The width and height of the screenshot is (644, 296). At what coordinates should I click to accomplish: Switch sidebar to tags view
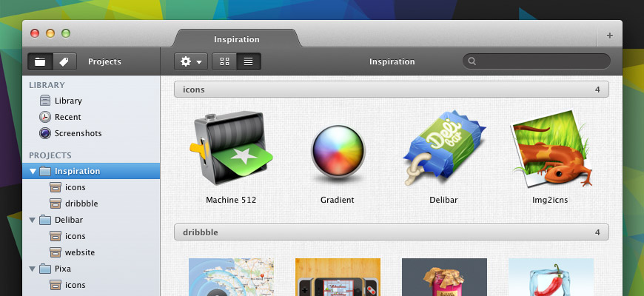(x=64, y=61)
